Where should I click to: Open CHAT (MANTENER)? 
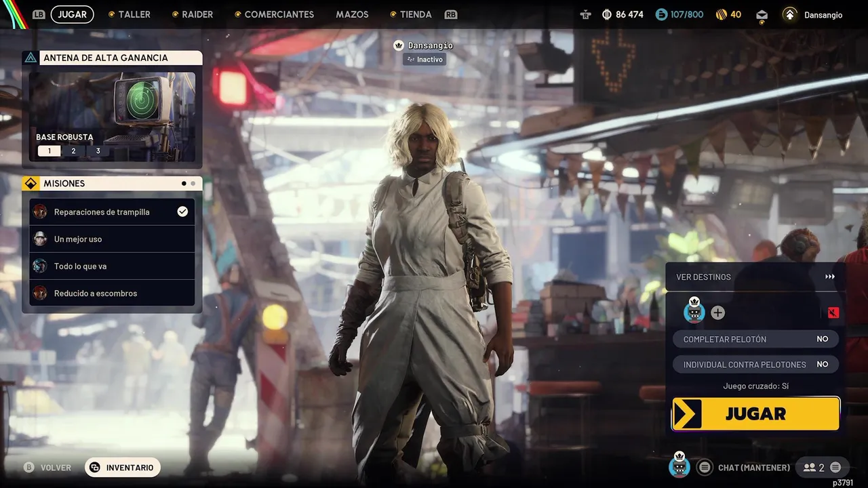click(x=753, y=467)
